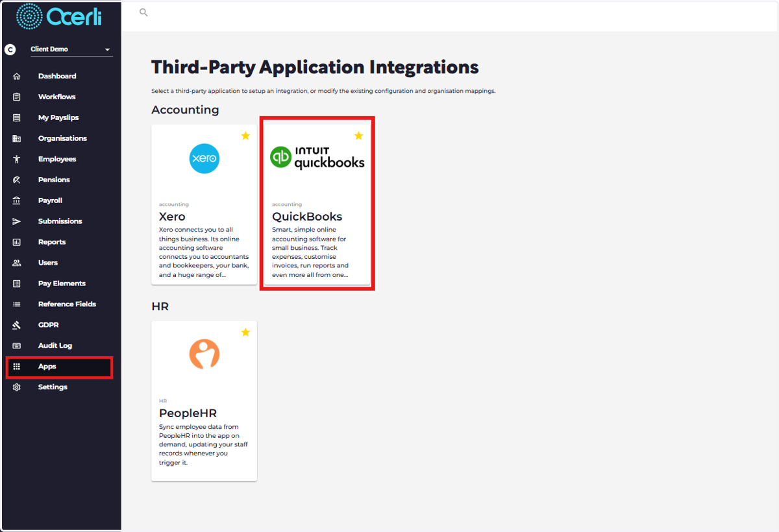Click the PeopleHR orange logo
The height and width of the screenshot is (532, 779).
pyautogui.click(x=204, y=355)
